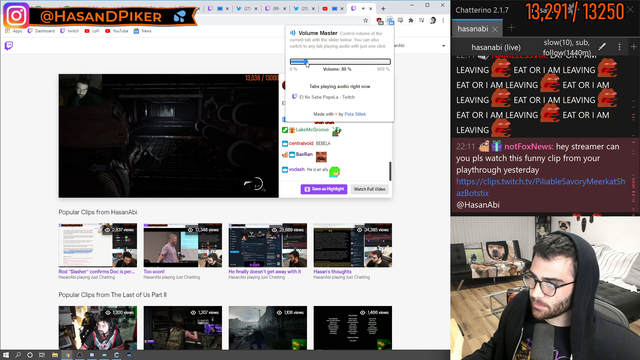640x360 pixels.
Task: Open the YouTube bookmark
Action: (117, 31)
